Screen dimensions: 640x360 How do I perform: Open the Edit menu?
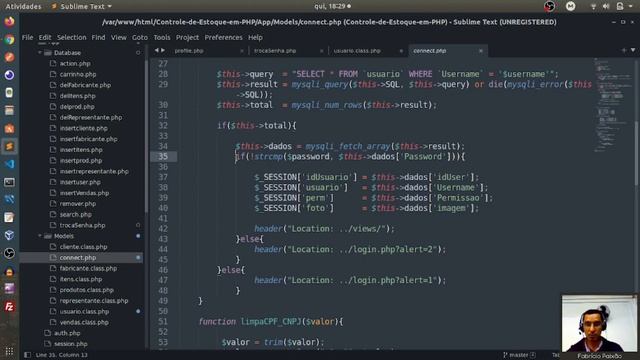45,37
